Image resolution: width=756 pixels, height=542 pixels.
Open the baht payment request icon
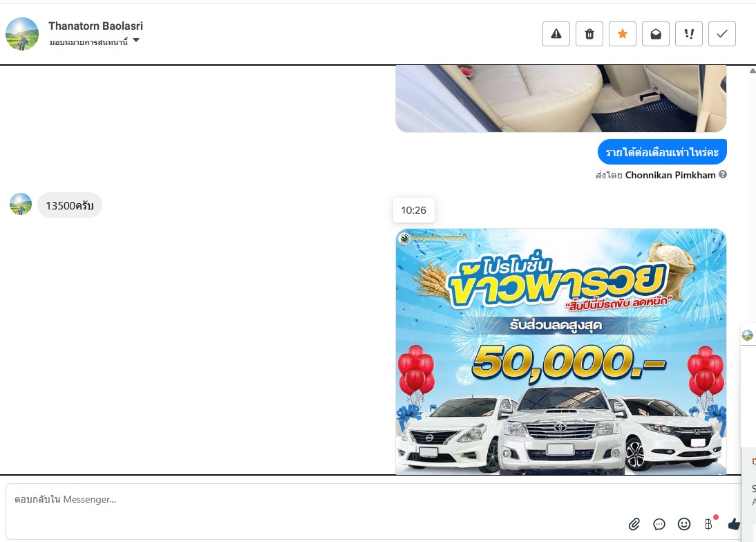709,523
